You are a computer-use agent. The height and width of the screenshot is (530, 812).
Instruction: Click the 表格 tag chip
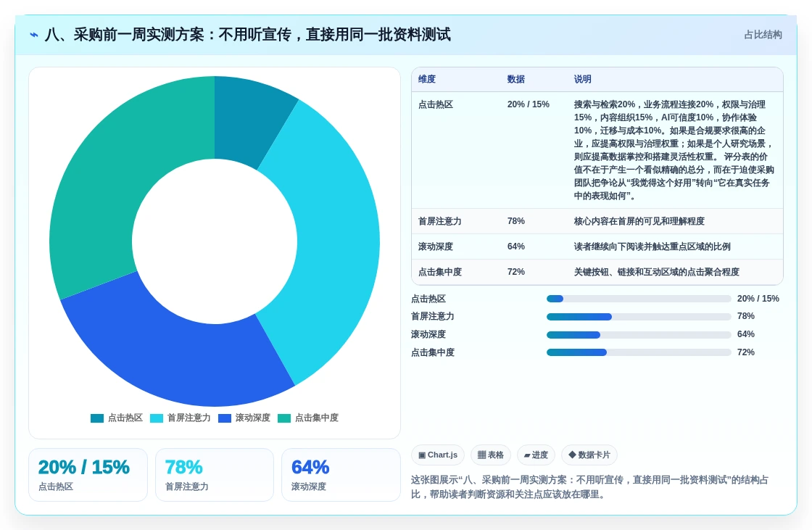tap(490, 455)
